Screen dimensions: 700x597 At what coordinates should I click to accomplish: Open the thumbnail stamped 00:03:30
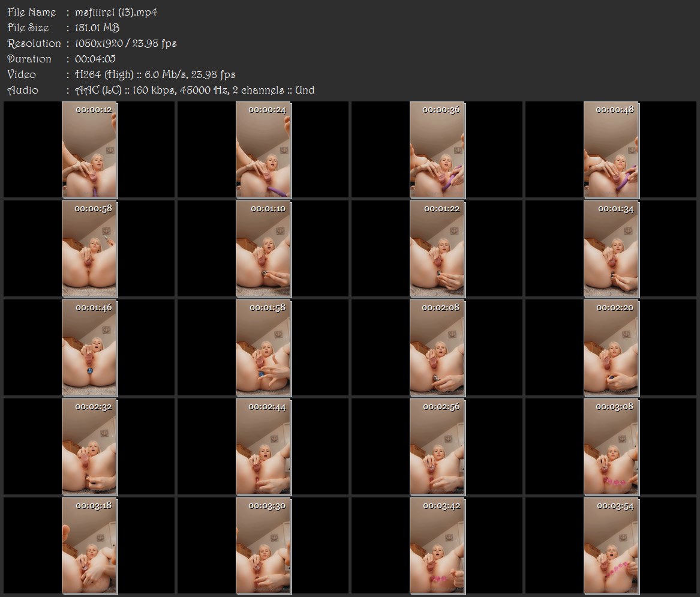point(263,546)
